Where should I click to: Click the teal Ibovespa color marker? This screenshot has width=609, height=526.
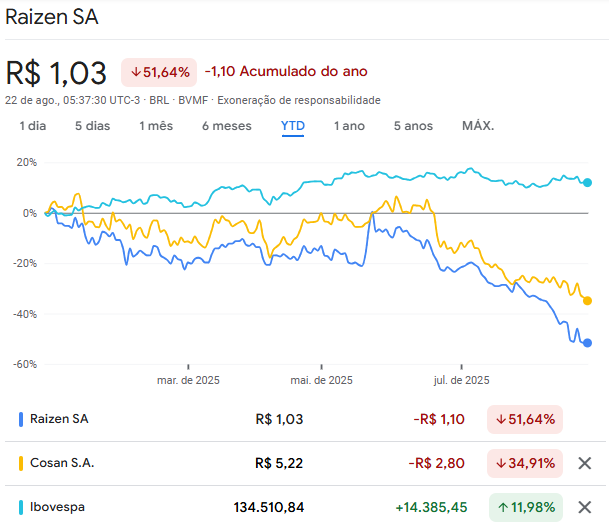click(21, 507)
